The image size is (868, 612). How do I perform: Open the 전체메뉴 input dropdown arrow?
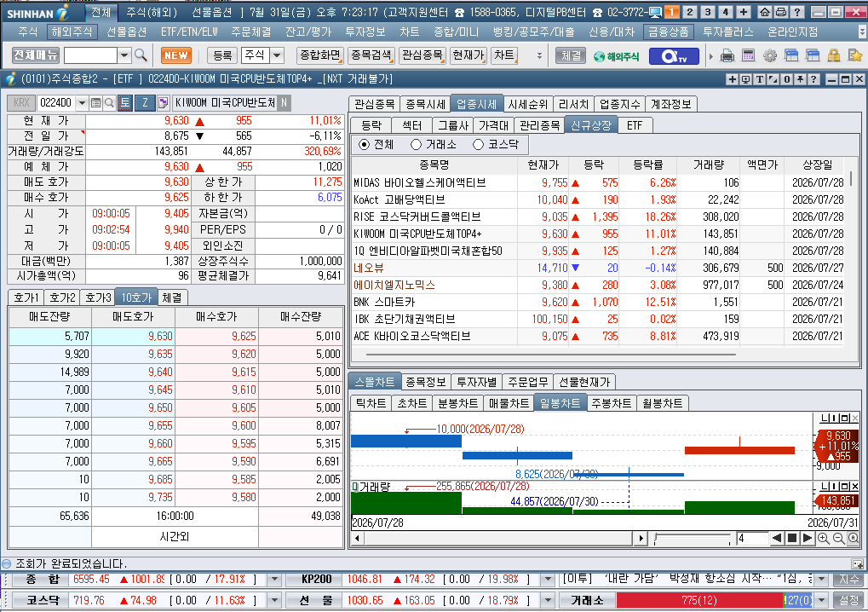pos(124,55)
